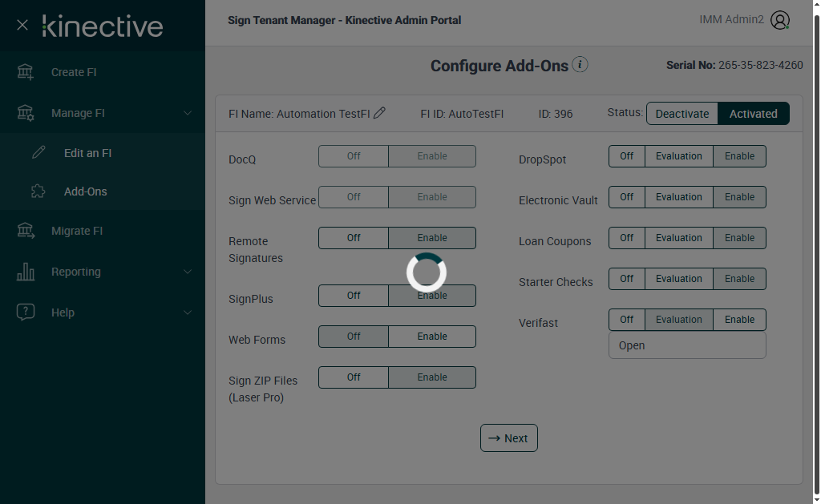Set DocQ to Enable
The width and height of the screenshot is (821, 504).
(432, 156)
